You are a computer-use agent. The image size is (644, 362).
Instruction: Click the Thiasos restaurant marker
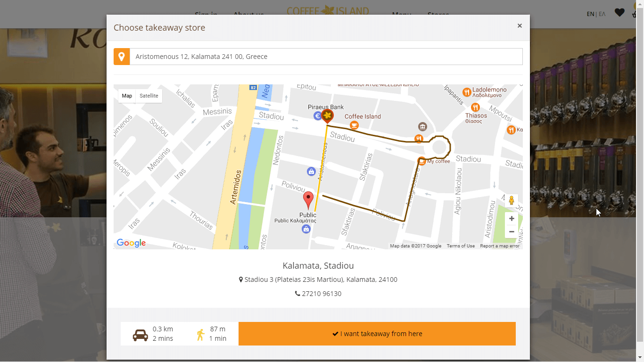pyautogui.click(x=475, y=107)
